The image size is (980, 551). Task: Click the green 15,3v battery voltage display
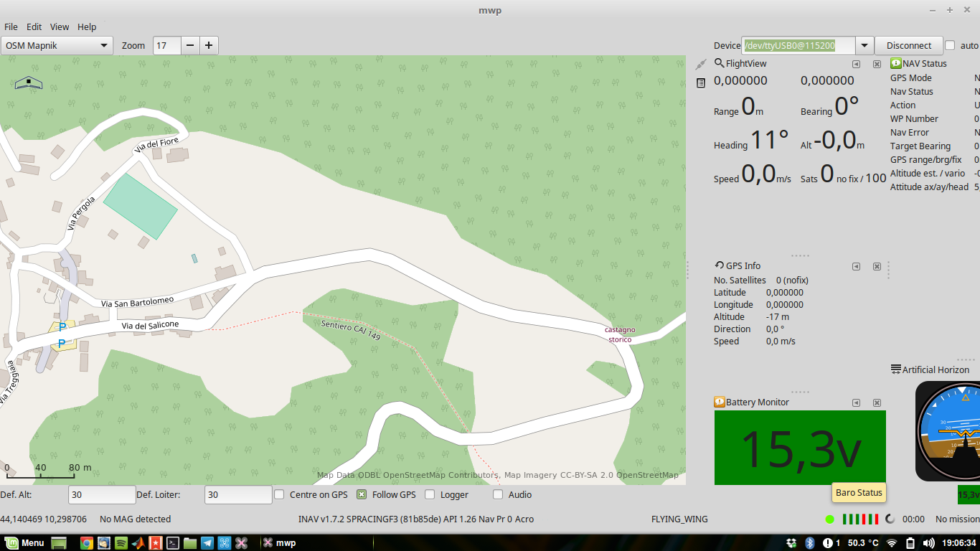(x=800, y=448)
